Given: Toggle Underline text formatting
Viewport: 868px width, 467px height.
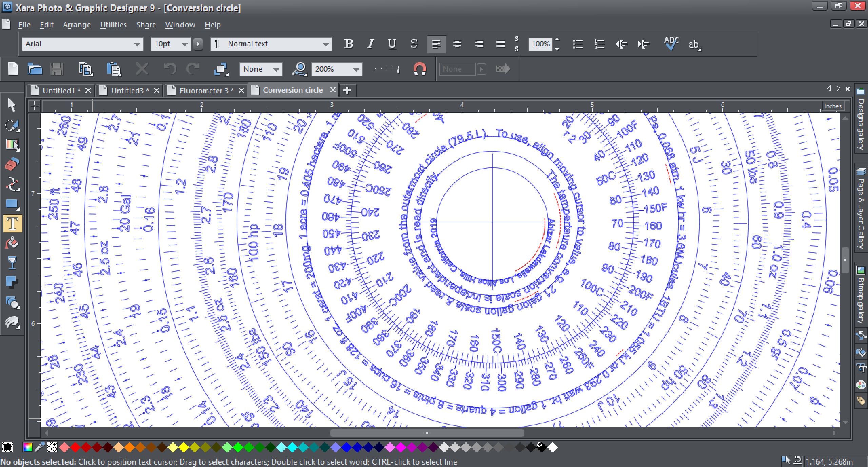Looking at the screenshot, I should pyautogui.click(x=391, y=44).
